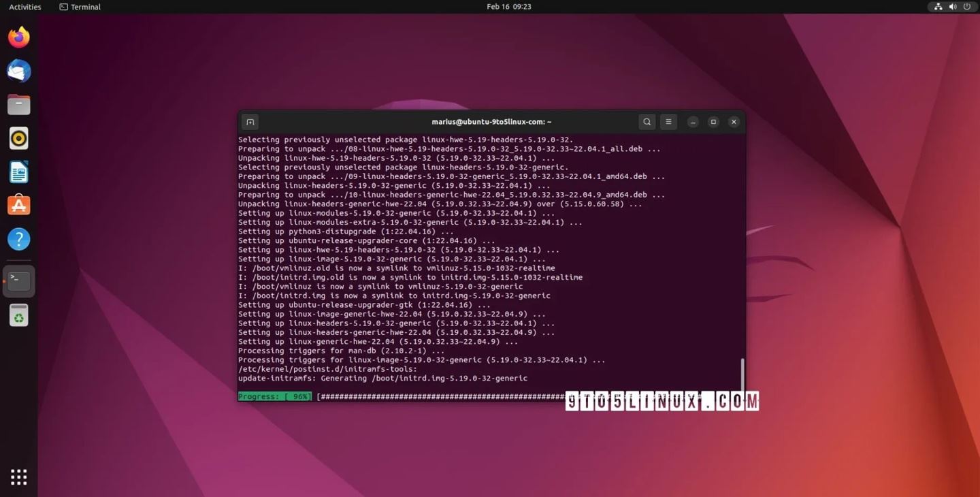Open the Trash from dock
The width and height of the screenshot is (980, 497).
19,315
